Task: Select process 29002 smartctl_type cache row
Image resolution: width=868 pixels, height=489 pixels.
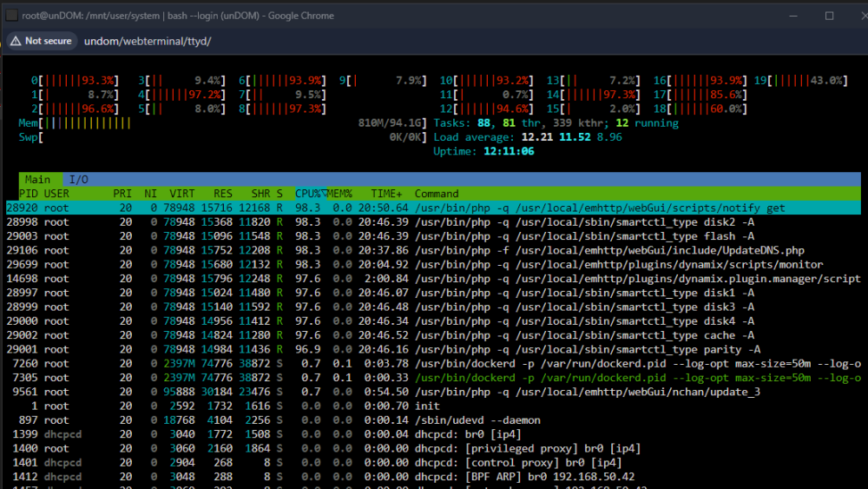Action: pos(433,335)
